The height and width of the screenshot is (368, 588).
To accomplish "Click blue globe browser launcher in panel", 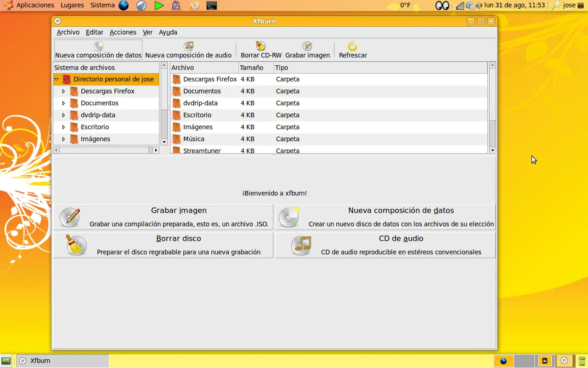I will coord(124,6).
